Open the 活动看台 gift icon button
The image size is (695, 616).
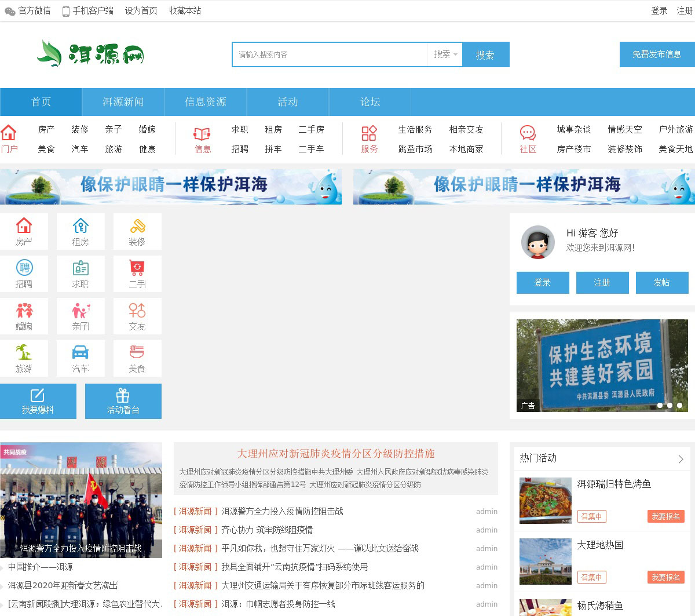click(x=123, y=401)
